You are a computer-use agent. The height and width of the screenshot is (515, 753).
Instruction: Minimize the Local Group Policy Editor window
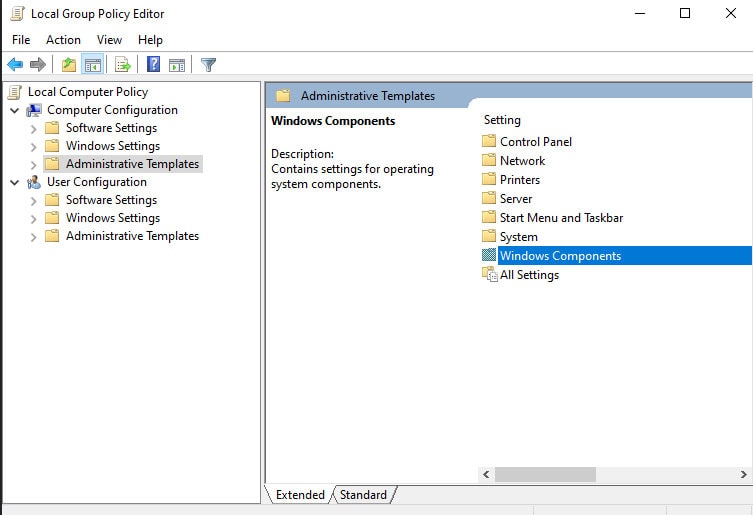click(640, 13)
